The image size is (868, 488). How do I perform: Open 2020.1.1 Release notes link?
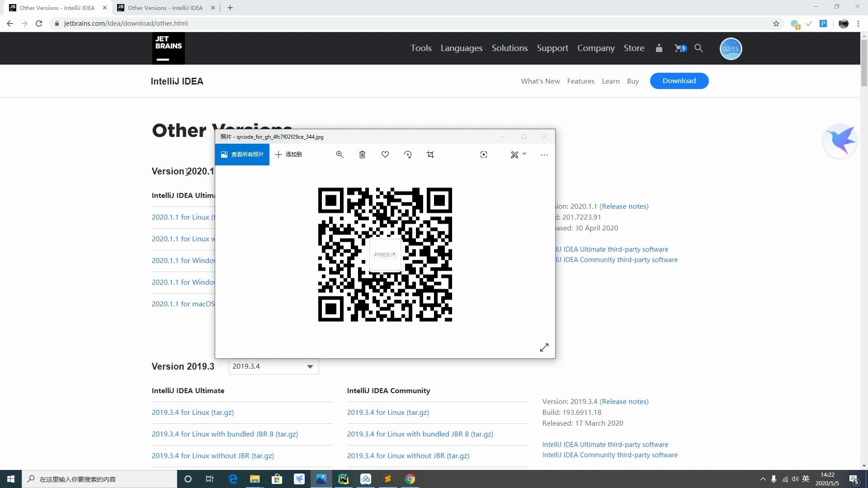tap(624, 206)
